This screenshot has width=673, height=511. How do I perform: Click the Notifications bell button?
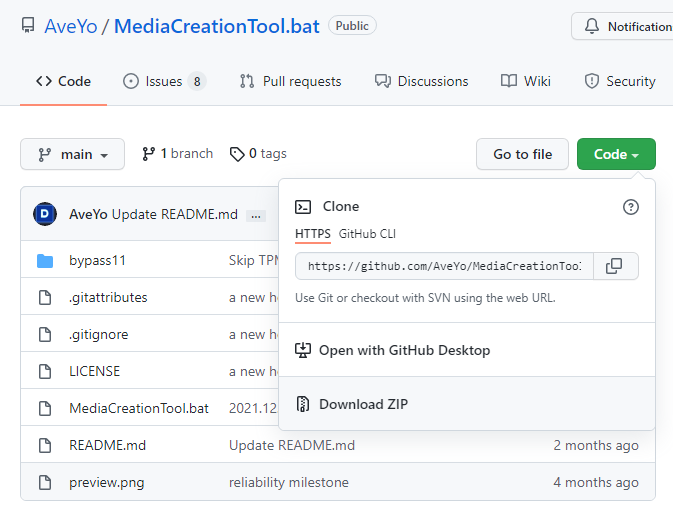tap(622, 26)
